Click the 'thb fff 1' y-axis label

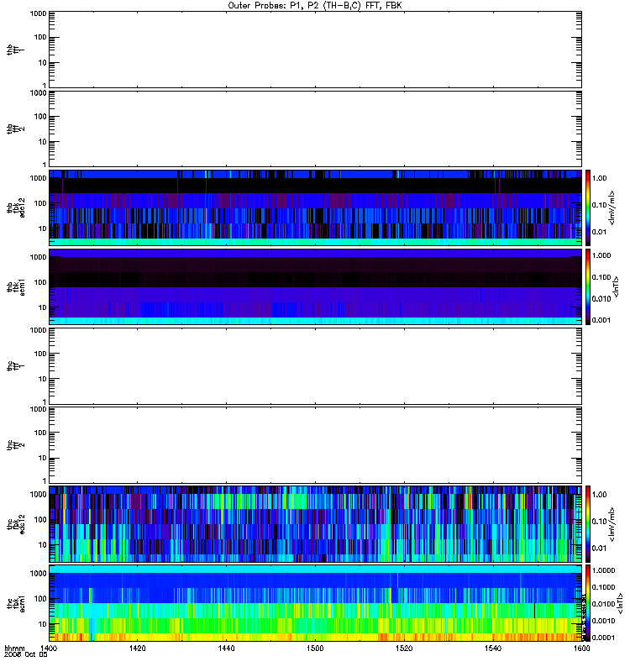tap(15, 50)
